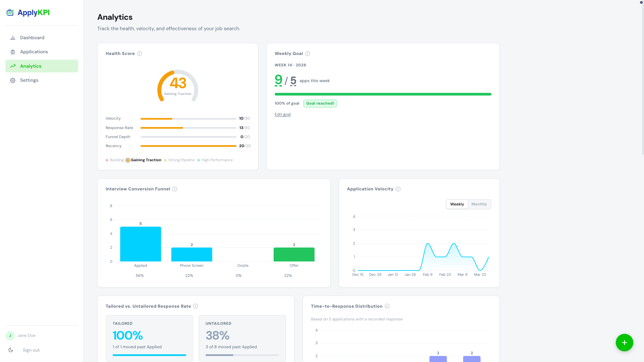
Task: Click the Recency score progress bar
Action: (188, 146)
